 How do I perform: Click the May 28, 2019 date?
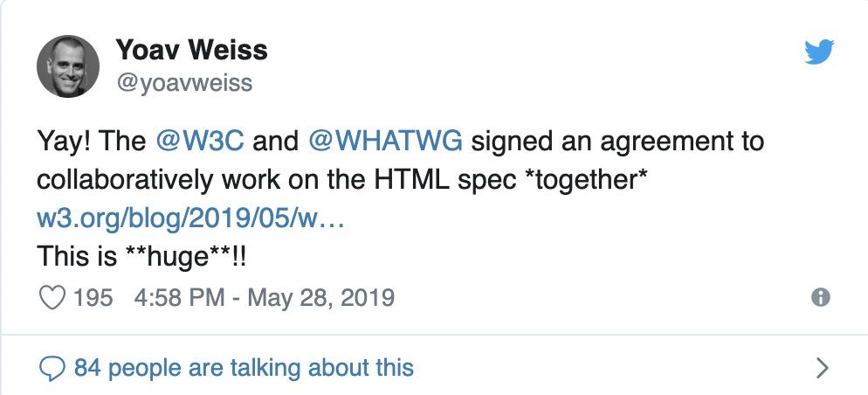(321, 298)
